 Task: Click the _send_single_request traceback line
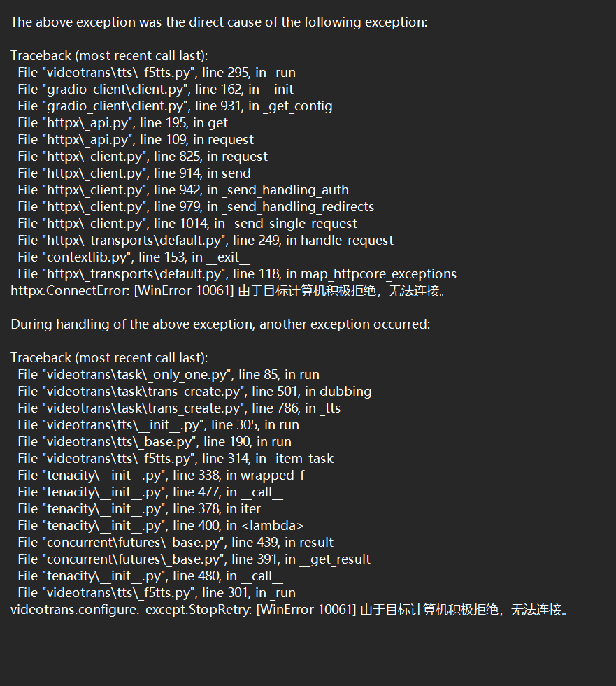coord(187,223)
